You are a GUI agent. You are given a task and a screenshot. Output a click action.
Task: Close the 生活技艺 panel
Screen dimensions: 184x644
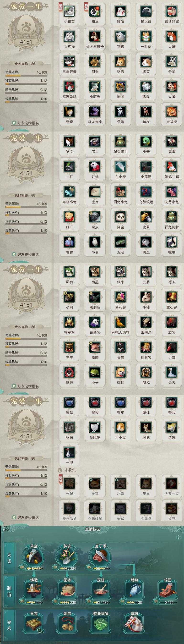179,529
